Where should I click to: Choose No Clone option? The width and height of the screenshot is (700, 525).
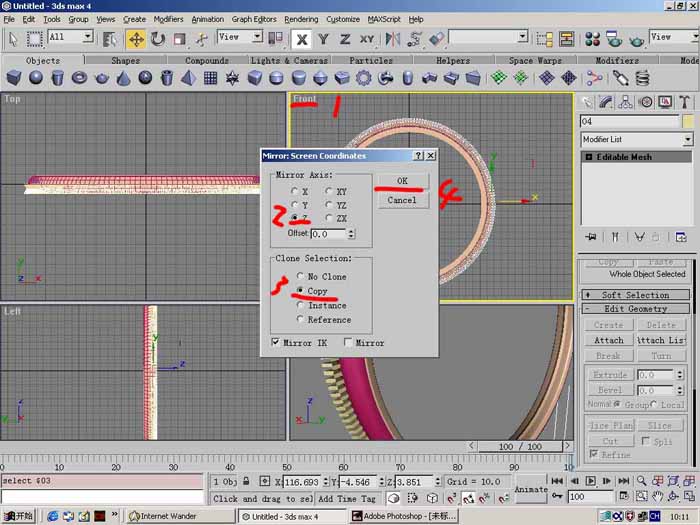click(x=300, y=276)
